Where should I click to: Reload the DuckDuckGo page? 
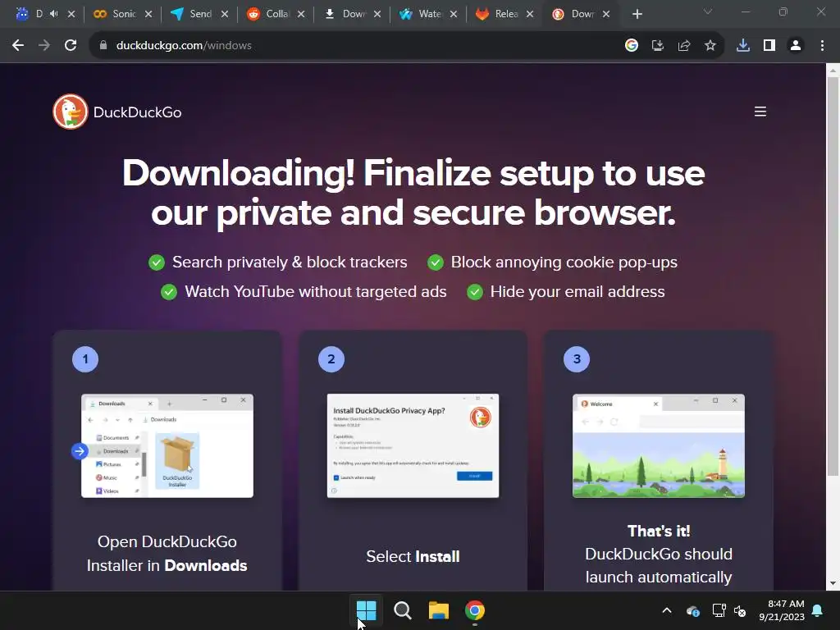71,46
